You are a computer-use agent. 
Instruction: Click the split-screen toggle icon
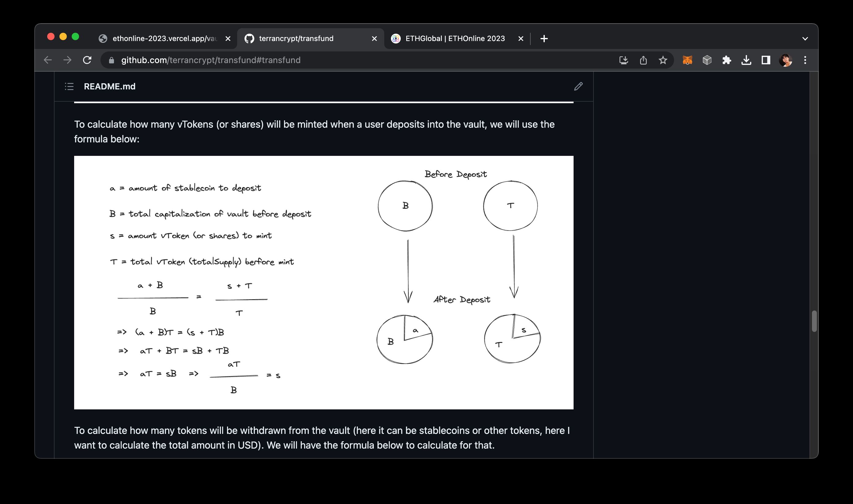766,59
